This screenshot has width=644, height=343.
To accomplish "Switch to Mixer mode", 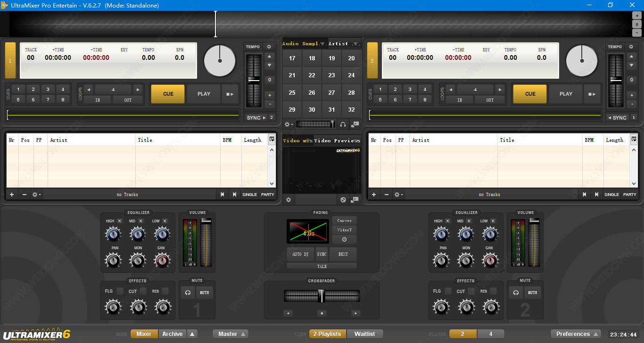I will (144, 334).
